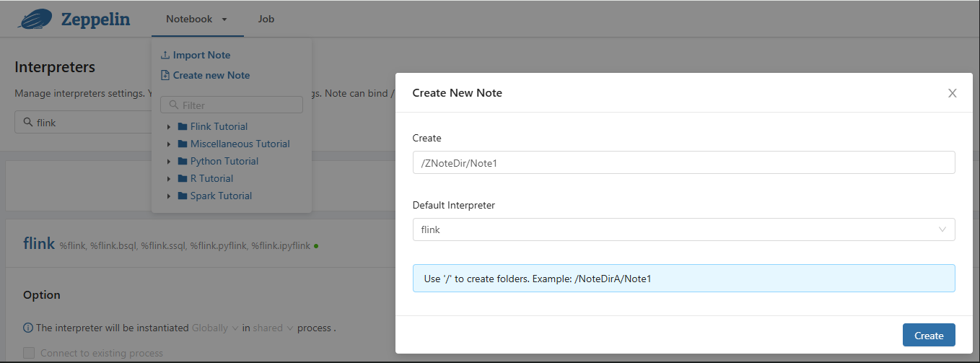Click the Create new Note file icon
Screen dimensions: 980x363
tap(165, 76)
